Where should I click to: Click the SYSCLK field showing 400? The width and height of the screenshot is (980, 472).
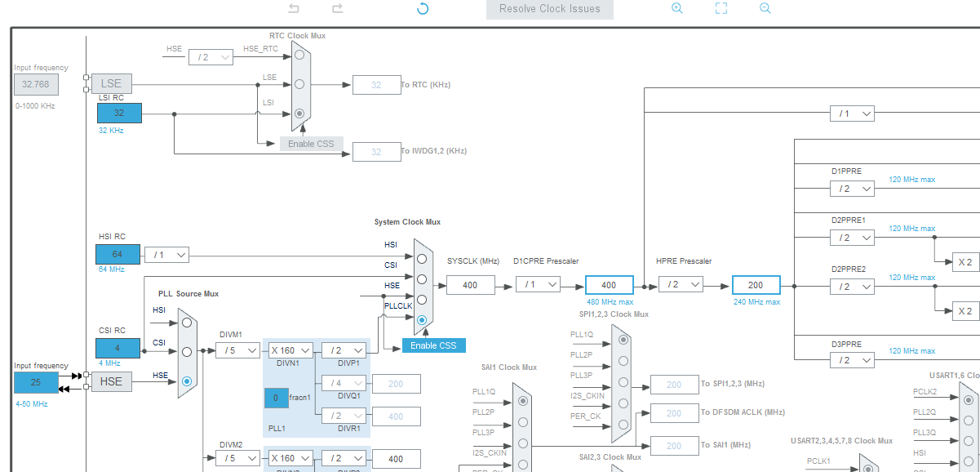click(x=471, y=285)
